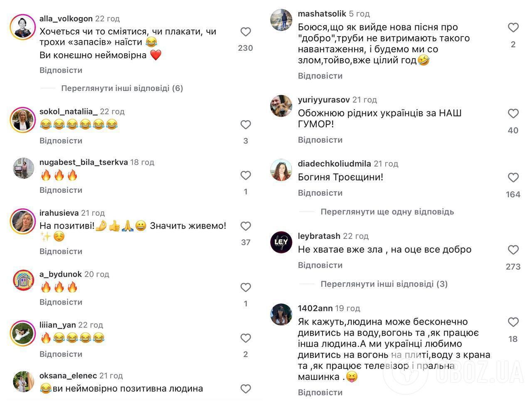Click the heart on diadechkoliudmila's 'Богиня Троєщини!' comment
This screenshot has width=532, height=401.
[513, 177]
